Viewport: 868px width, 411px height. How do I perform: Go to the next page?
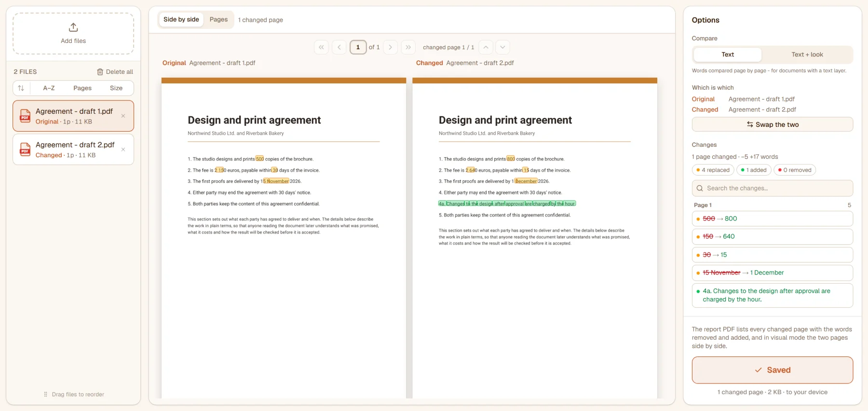tap(391, 47)
